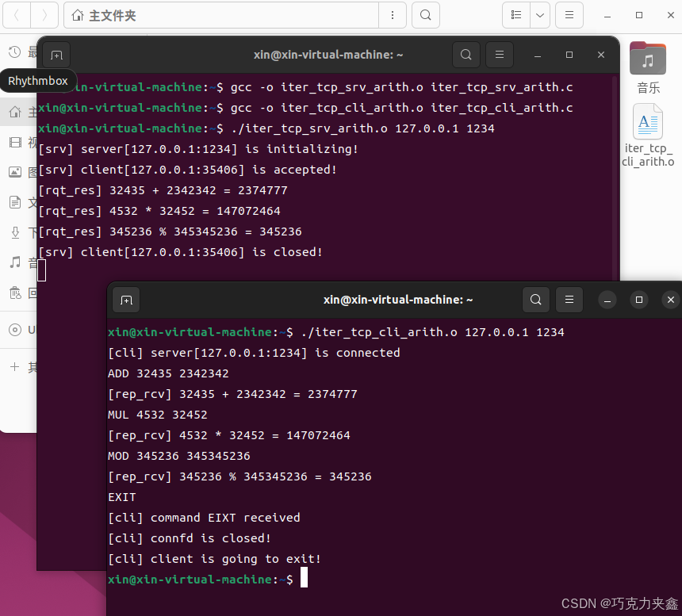The height and width of the screenshot is (616, 682).
Task: Open search in the back terminal window
Action: 466,55
